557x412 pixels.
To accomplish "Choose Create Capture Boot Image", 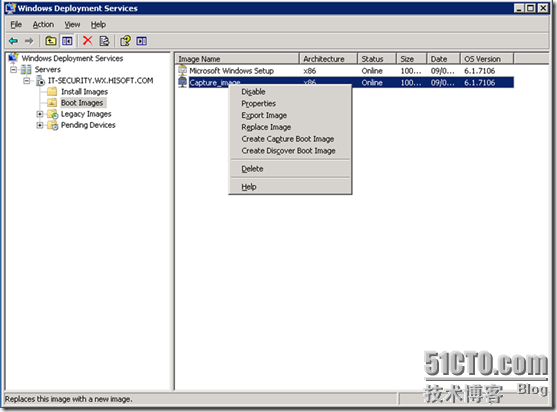I will point(290,139).
